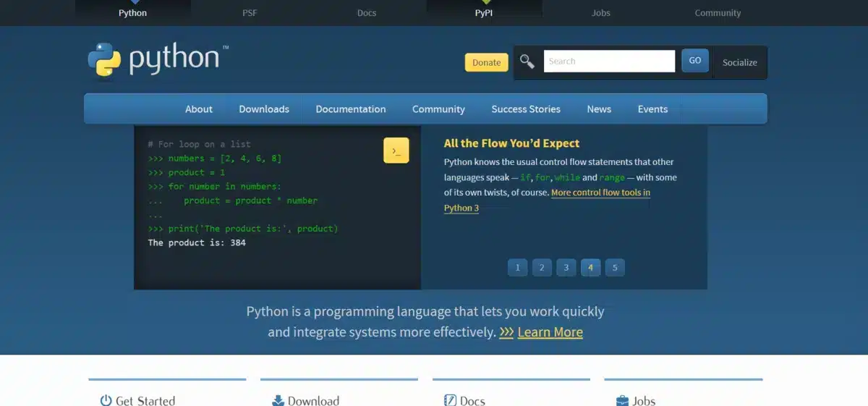Viewport: 868px width, 406px height.
Task: Open the About menu
Action: pyautogui.click(x=199, y=109)
